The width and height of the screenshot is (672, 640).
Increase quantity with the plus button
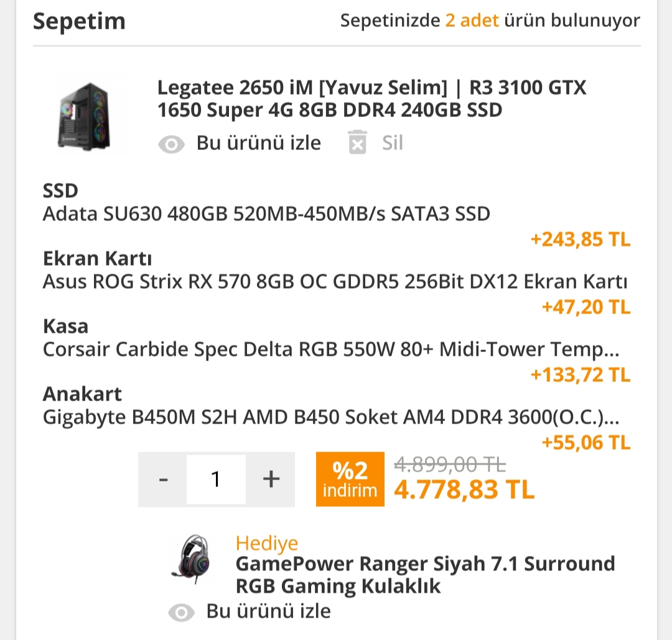tap(270, 479)
